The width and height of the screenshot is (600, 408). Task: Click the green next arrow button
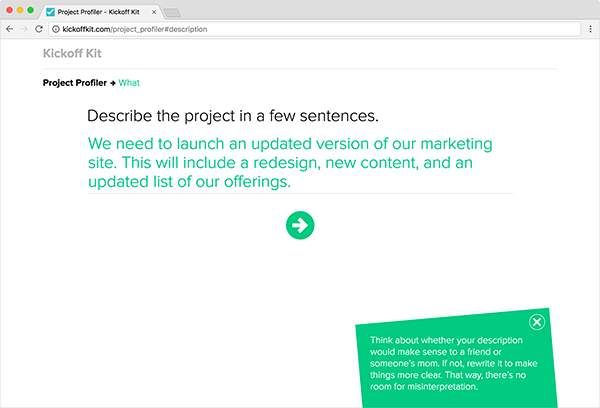(299, 225)
